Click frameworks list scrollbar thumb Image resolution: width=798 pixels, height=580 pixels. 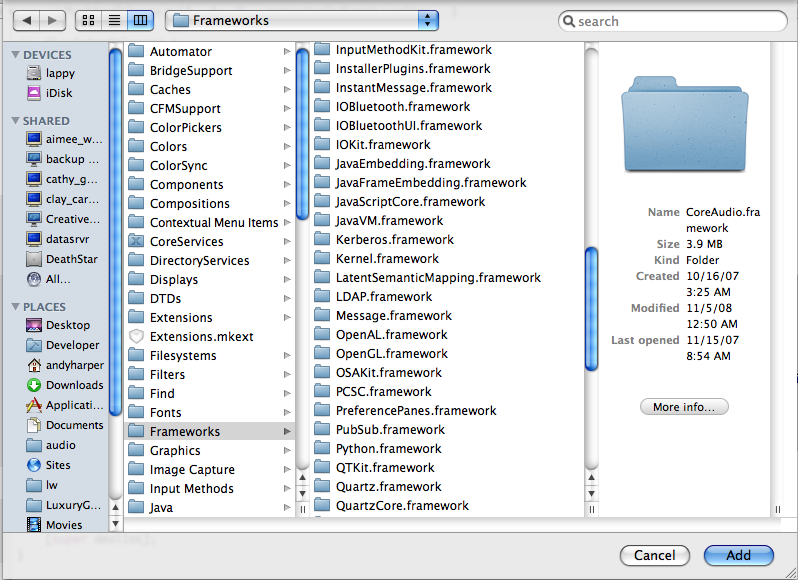pyautogui.click(x=591, y=309)
